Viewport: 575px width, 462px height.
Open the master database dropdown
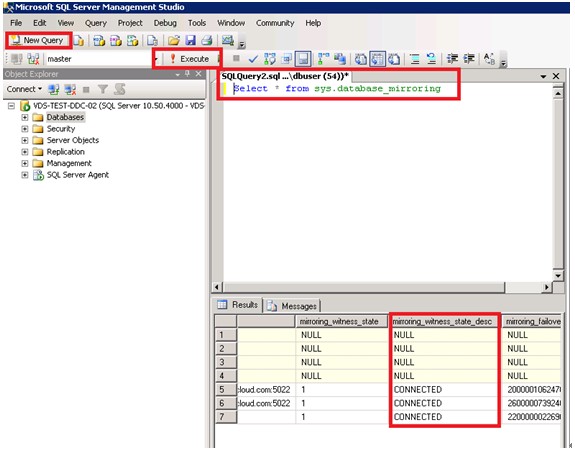click(x=156, y=59)
